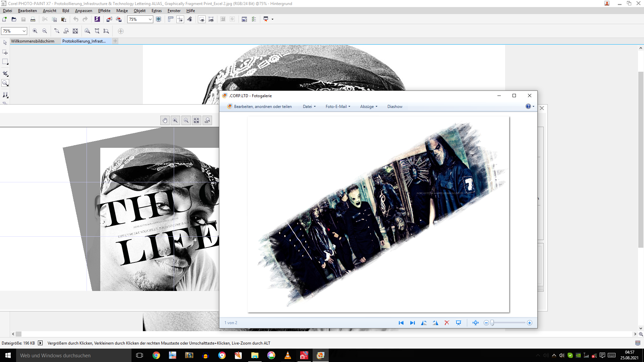
Task: Open the Effekte menu
Action: tap(104, 10)
